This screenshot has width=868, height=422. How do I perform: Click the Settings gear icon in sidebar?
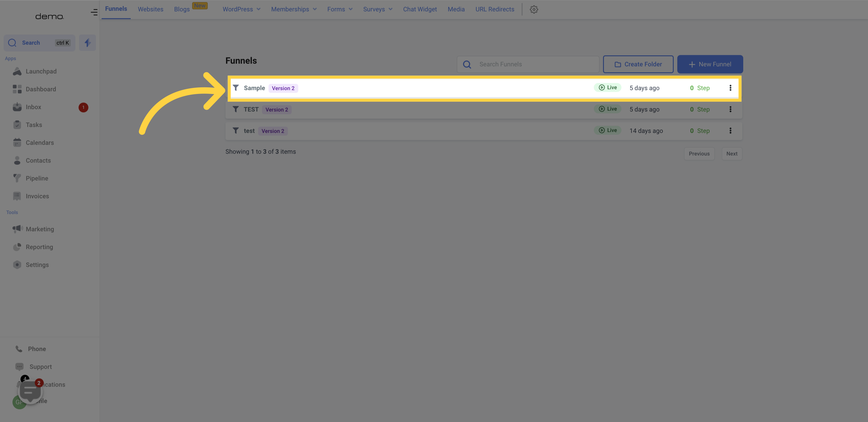tap(17, 265)
